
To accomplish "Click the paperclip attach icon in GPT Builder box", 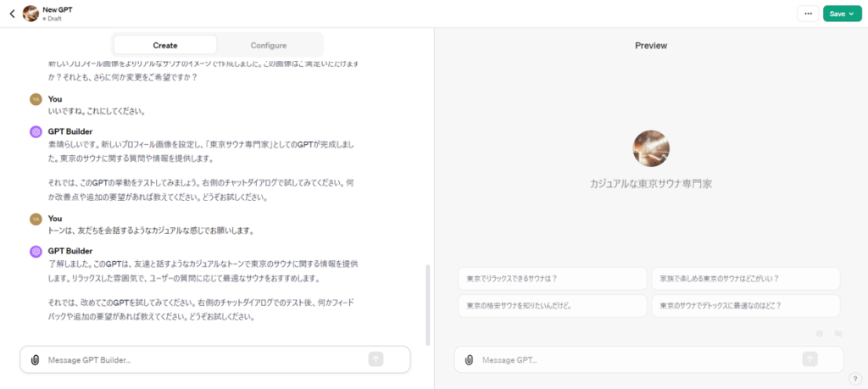I will click(x=35, y=359).
